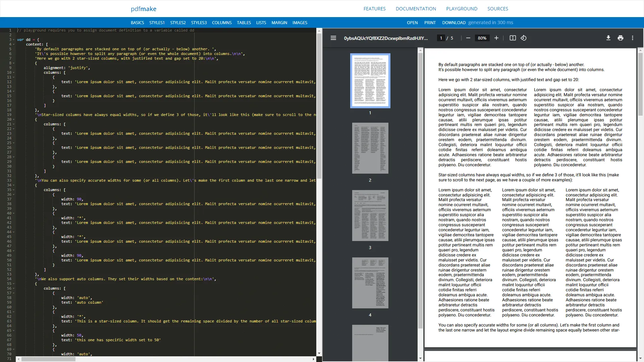The image size is (644, 362).
Task: Click the 'generated in 300 ms' status text
Action: 491,22
